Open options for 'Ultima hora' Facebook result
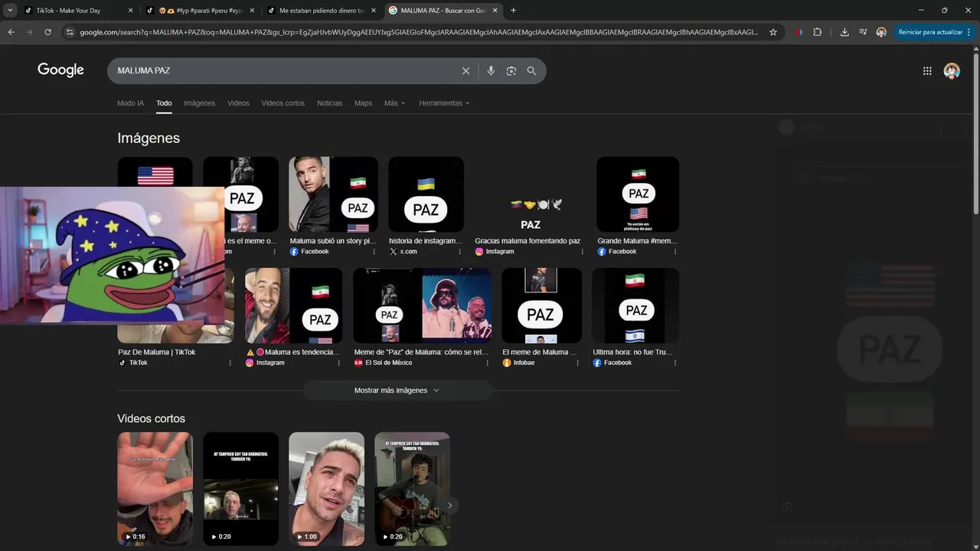The height and width of the screenshot is (551, 980). (x=675, y=363)
